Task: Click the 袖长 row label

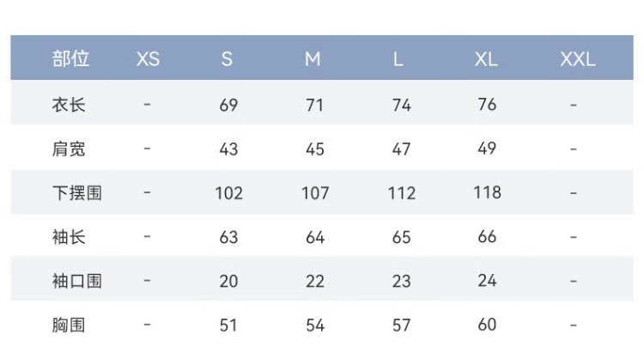Action: (69, 236)
